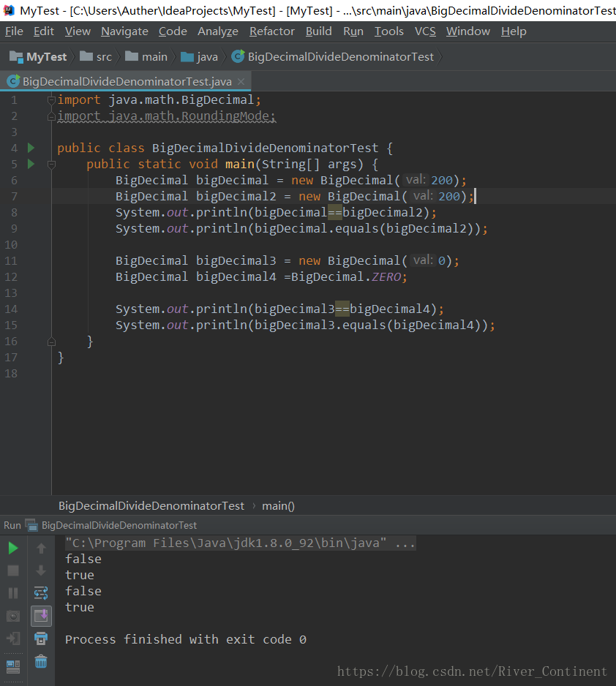Pause the console output

(x=12, y=592)
